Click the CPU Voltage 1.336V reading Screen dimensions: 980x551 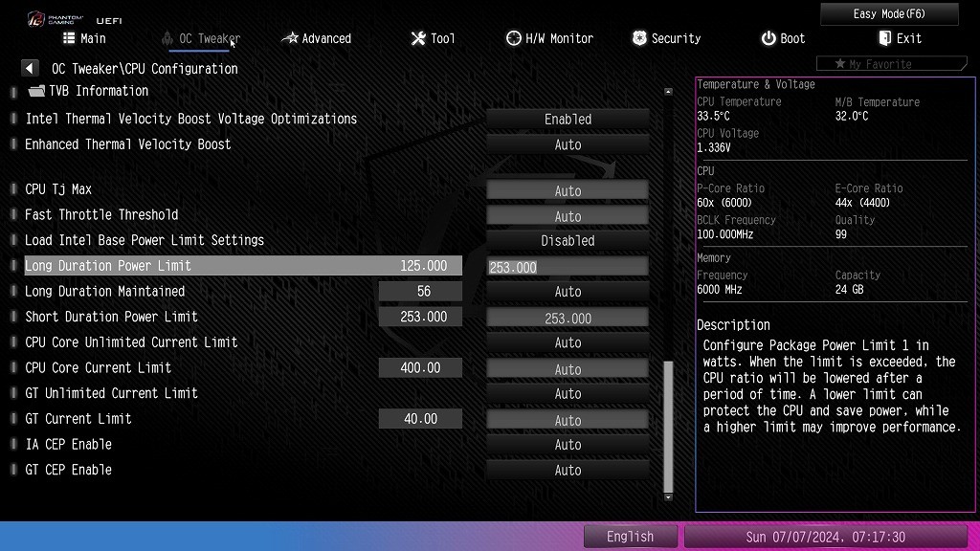pos(714,148)
